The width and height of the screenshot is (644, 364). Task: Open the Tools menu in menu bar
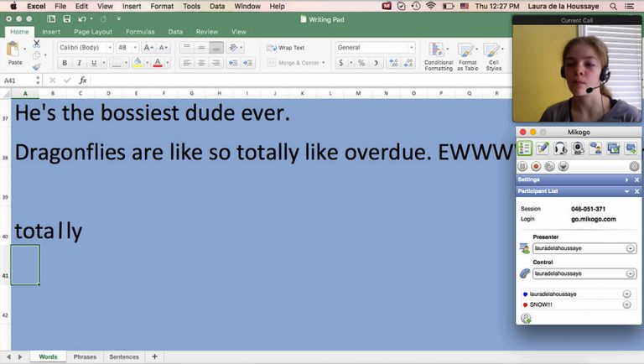click(191, 6)
